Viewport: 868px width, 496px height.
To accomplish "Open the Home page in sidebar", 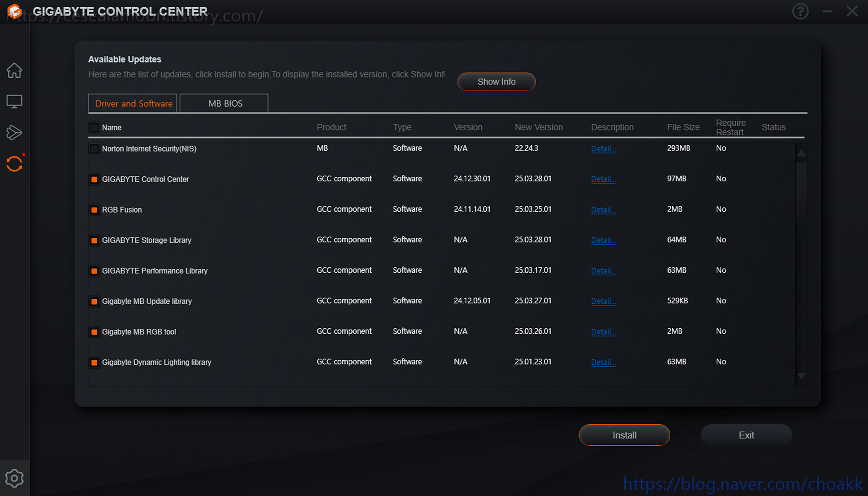I will tap(14, 70).
